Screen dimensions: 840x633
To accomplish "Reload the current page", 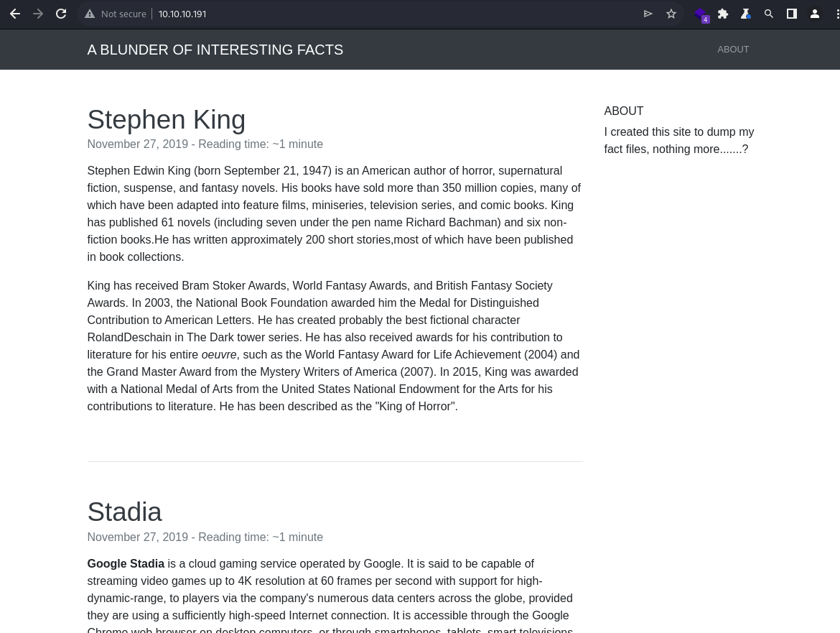I will pos(61,14).
